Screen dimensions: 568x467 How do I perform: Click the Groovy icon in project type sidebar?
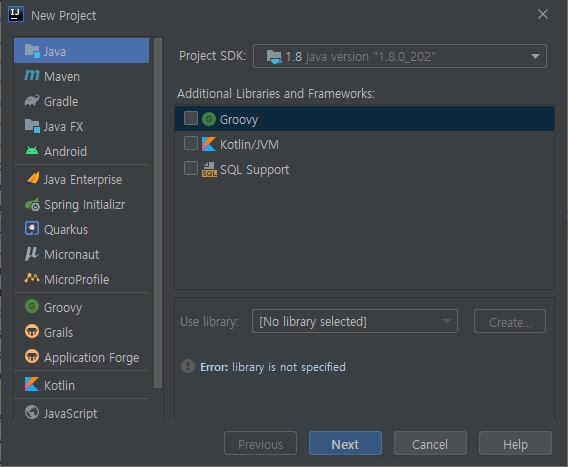[x=32, y=307]
